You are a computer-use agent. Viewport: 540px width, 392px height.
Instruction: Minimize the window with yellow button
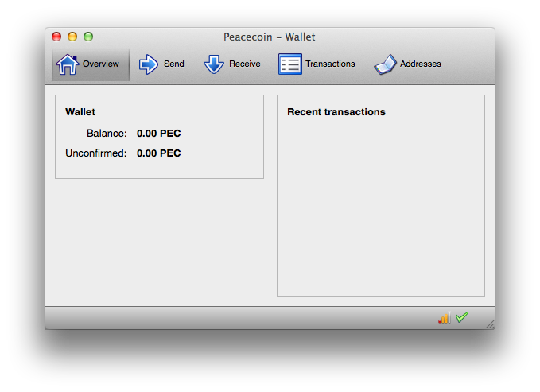click(x=72, y=37)
